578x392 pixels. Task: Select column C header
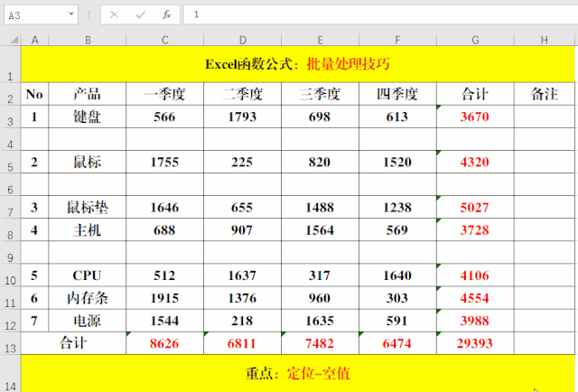(164, 39)
